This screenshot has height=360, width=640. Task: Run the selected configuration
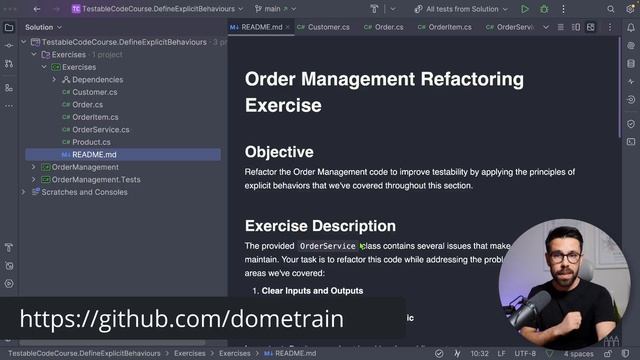(525, 9)
